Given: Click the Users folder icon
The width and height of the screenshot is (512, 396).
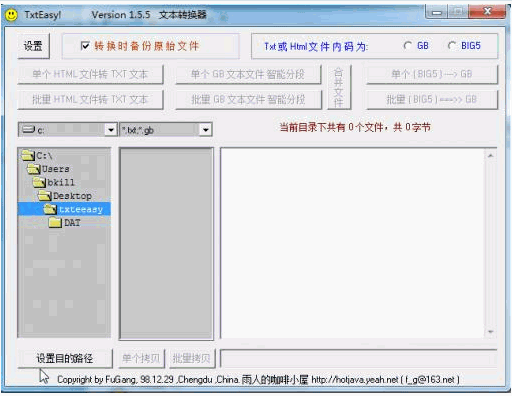Looking at the screenshot, I should coord(33,169).
